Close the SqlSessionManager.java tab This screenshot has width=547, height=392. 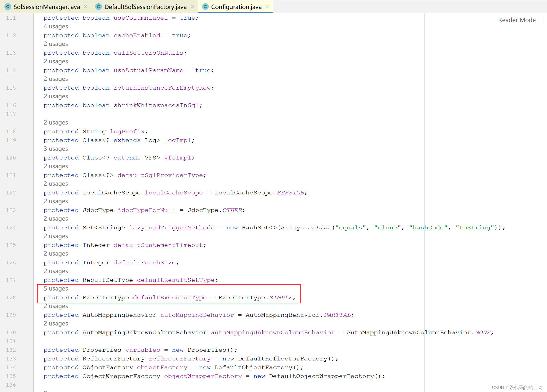point(85,7)
